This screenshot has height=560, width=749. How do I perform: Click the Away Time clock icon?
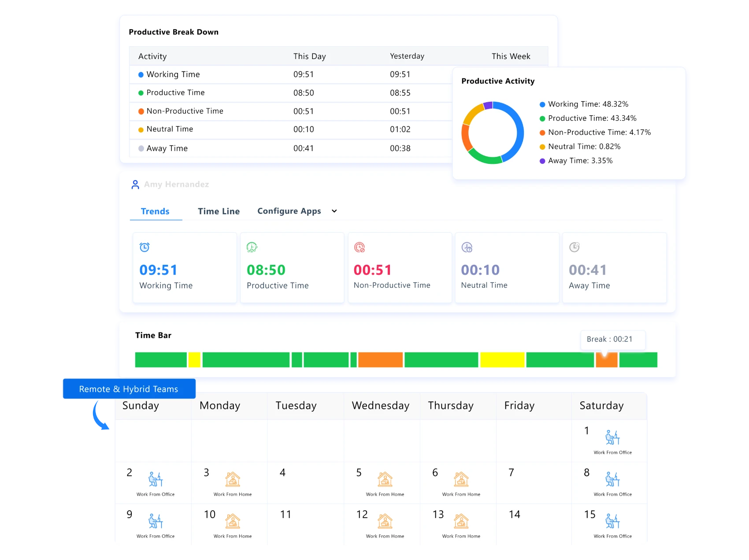(574, 247)
